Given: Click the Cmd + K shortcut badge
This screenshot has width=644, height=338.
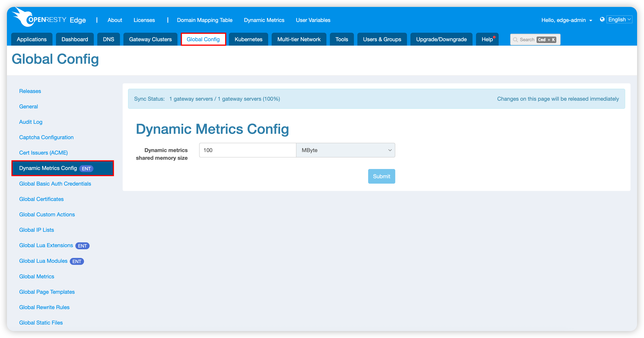Looking at the screenshot, I should point(546,40).
